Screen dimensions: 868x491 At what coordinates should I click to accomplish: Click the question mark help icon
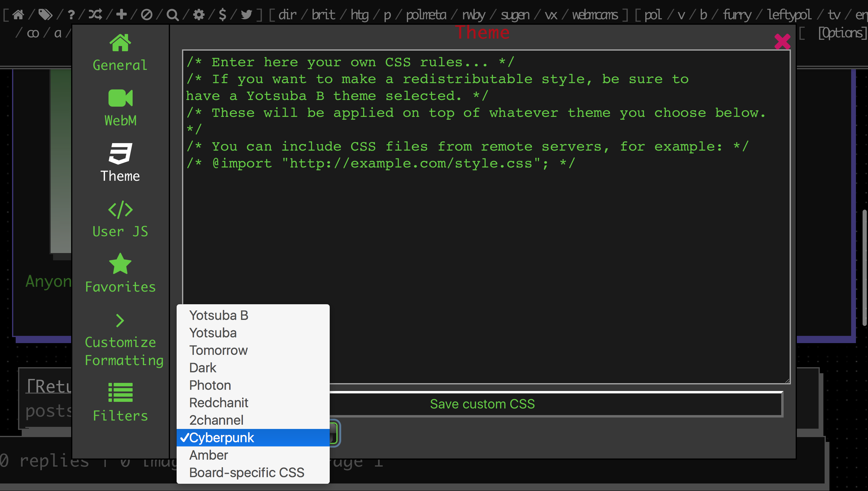[x=71, y=14]
